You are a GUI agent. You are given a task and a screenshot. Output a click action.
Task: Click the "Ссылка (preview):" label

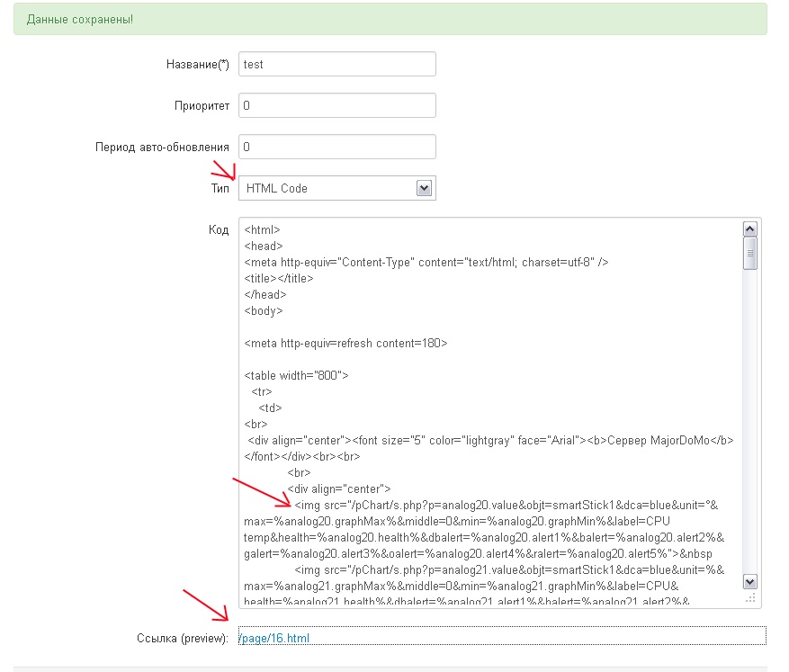pyautogui.click(x=181, y=638)
